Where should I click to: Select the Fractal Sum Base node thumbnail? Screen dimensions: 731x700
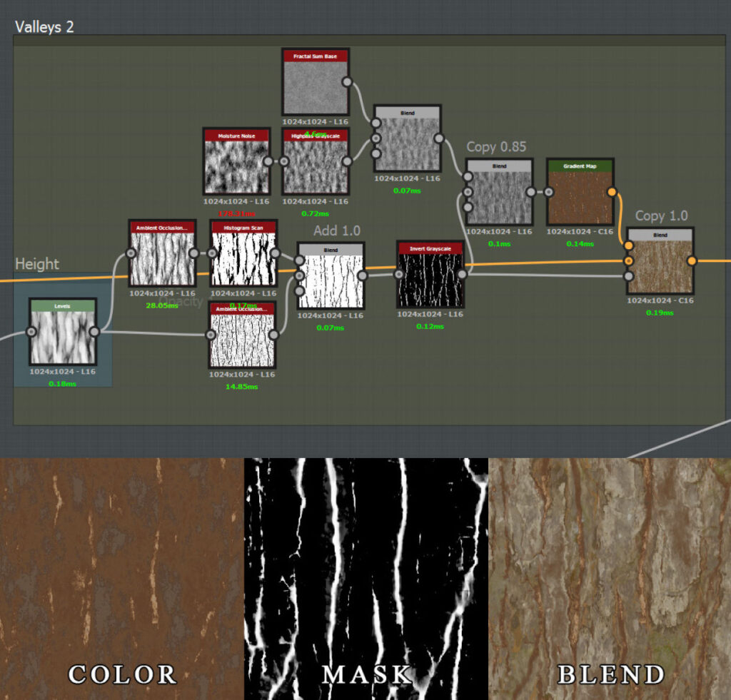pyautogui.click(x=315, y=87)
